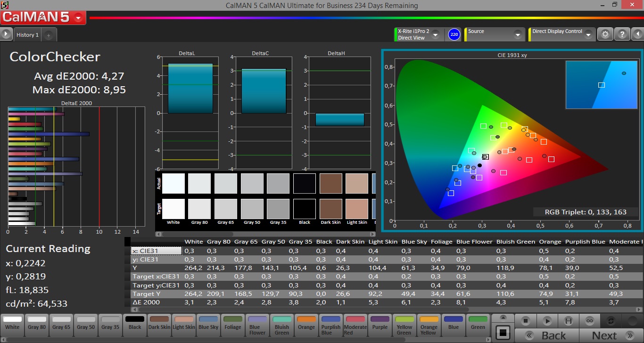The height and width of the screenshot is (343, 644).
Task: Select the Bluish Green color patch
Action: (x=281, y=324)
